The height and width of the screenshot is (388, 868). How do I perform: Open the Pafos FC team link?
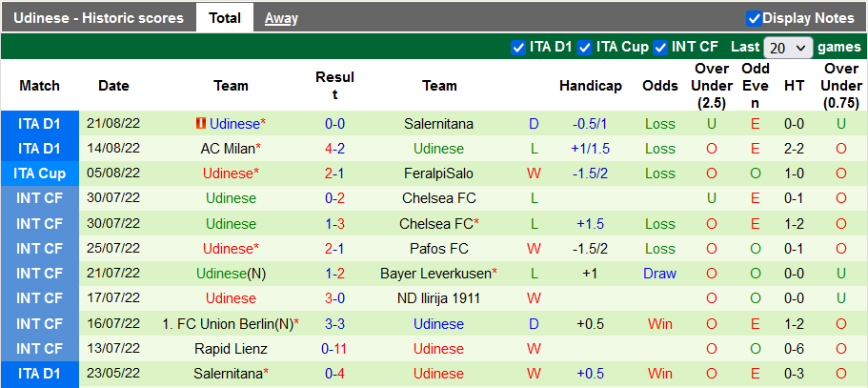click(438, 249)
